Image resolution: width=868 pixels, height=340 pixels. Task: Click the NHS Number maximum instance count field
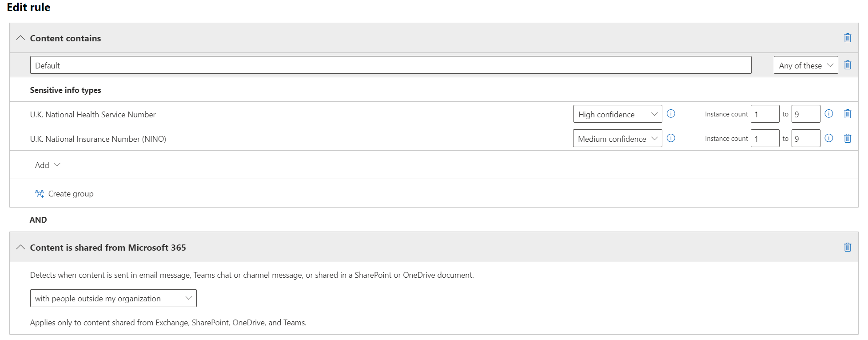coord(806,114)
